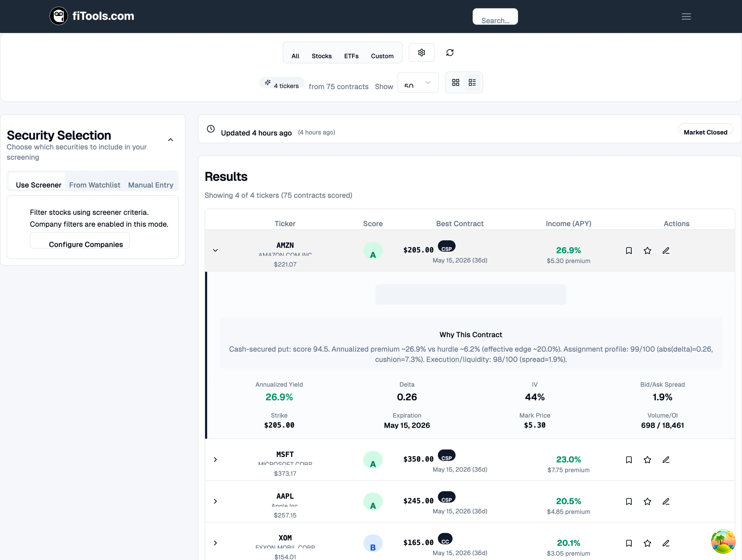This screenshot has width=742, height=560.
Task: Switch to list view layout
Action: [472, 82]
